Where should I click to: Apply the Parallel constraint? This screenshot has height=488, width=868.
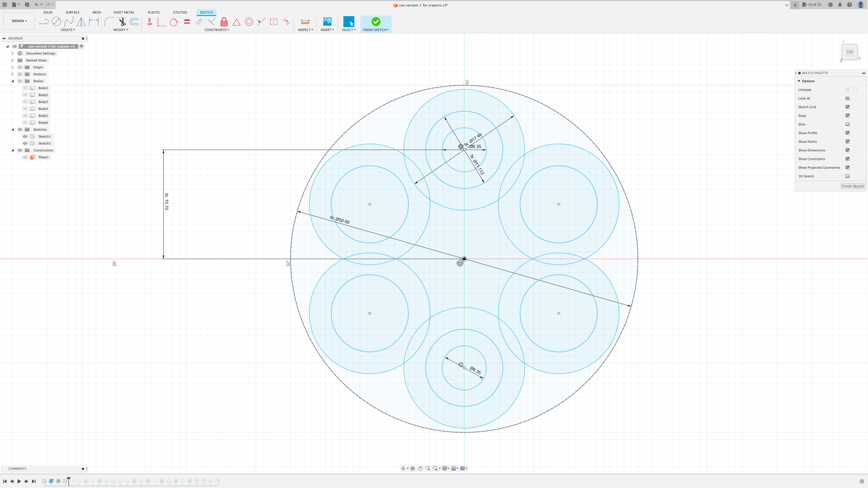pos(199,22)
